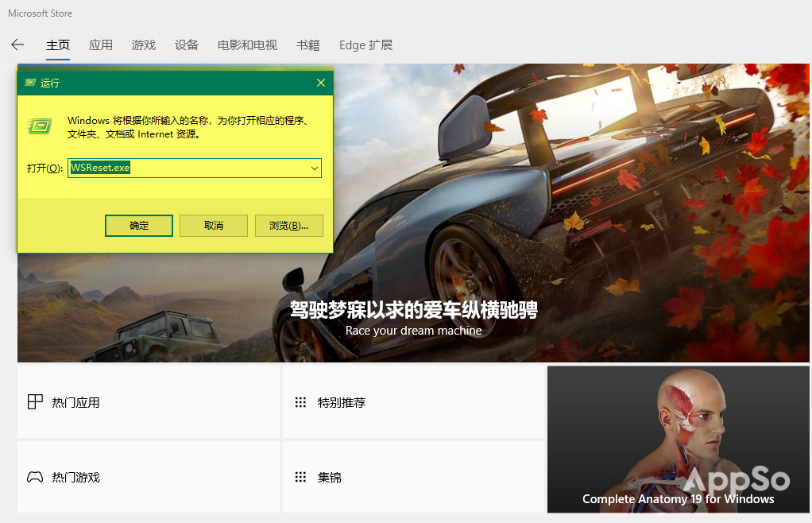Screen dimensions: 812x523
Task: Click the dots icon beside 集锦
Action: [300, 477]
